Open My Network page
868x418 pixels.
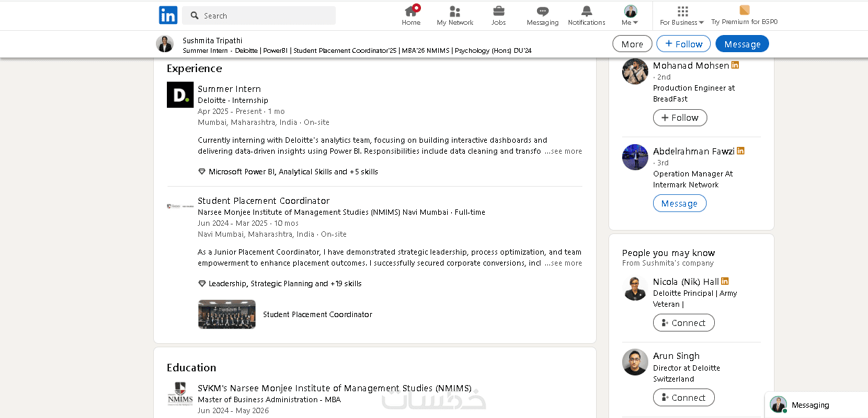point(455,15)
